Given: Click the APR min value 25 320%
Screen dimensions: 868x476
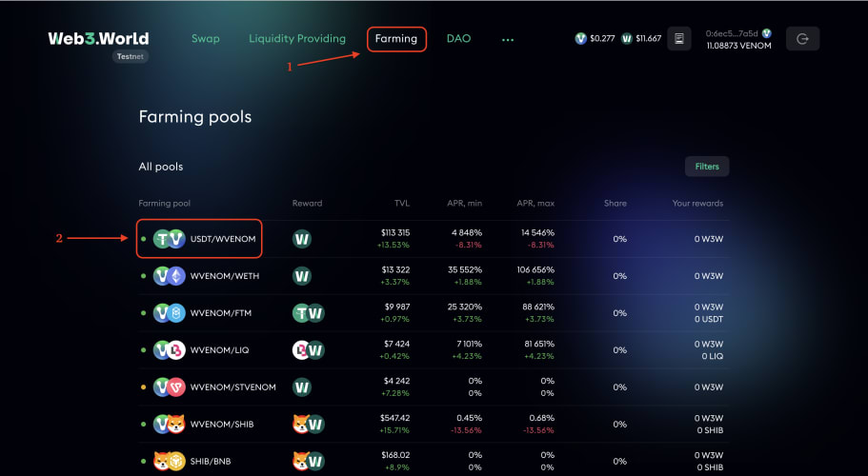Looking at the screenshot, I should point(464,307).
